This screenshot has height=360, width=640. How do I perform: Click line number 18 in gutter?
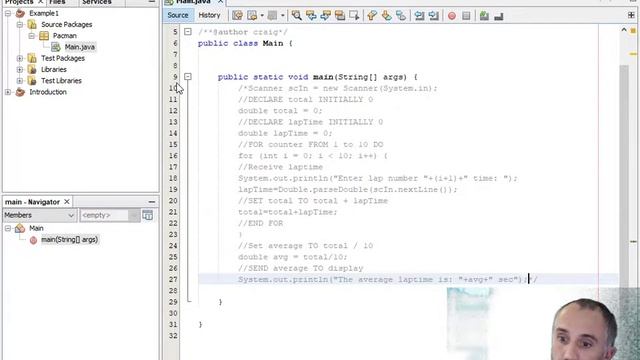click(173, 178)
